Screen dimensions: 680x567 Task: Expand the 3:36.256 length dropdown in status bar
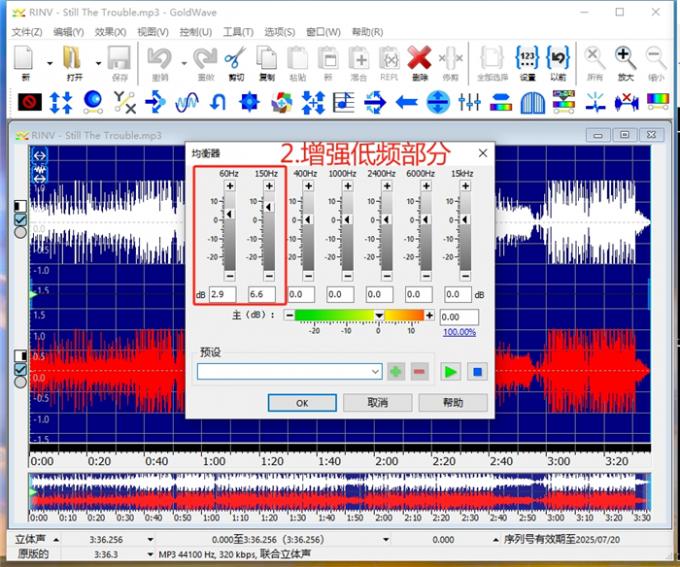tap(150, 540)
